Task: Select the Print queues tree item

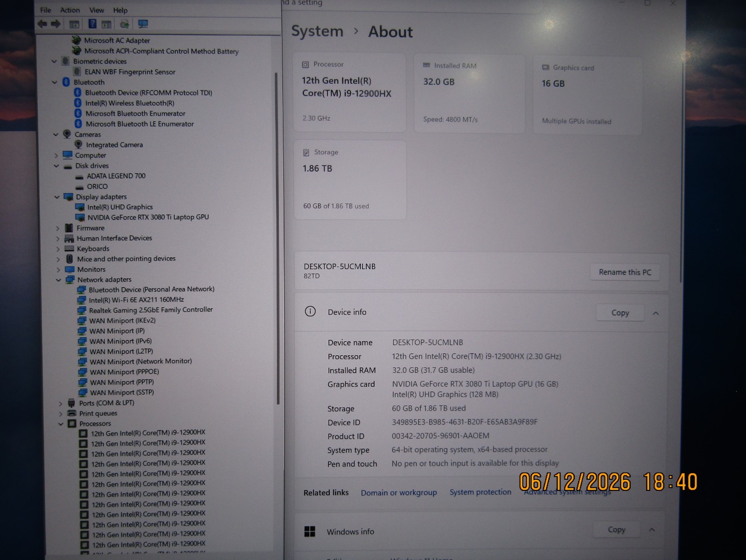Action: (98, 413)
